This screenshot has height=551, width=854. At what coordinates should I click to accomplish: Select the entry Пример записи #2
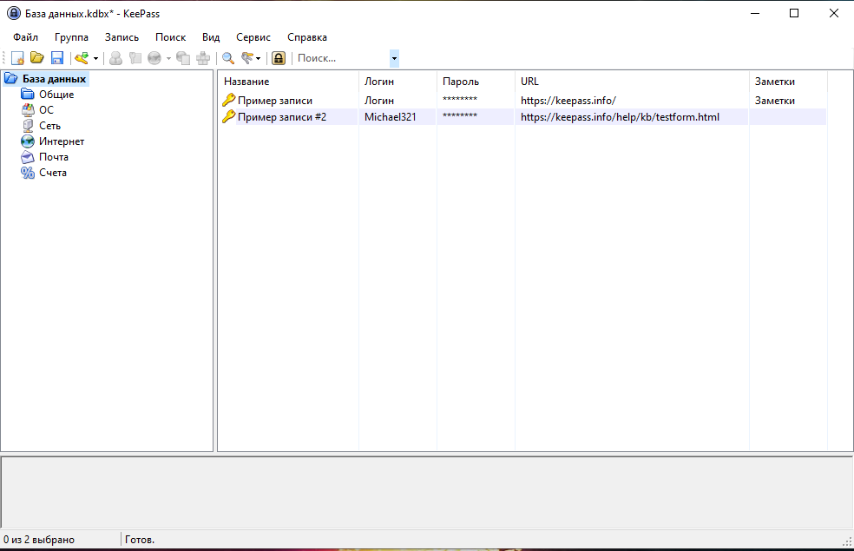(x=282, y=117)
